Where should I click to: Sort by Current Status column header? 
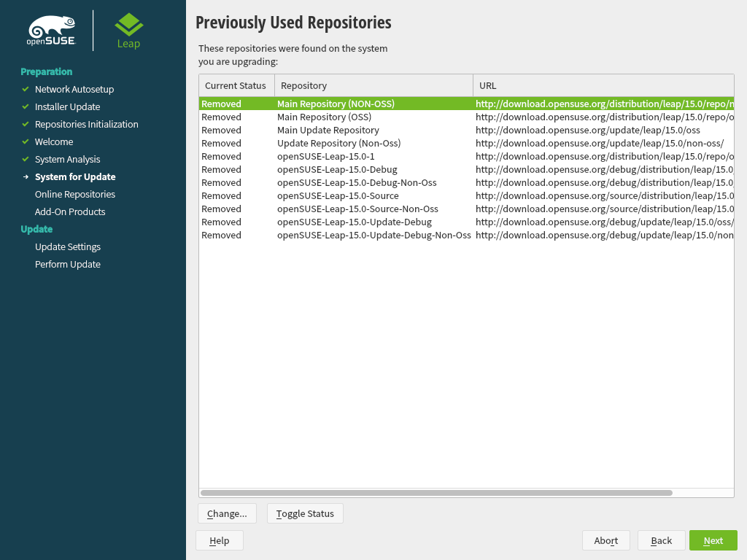(x=236, y=85)
